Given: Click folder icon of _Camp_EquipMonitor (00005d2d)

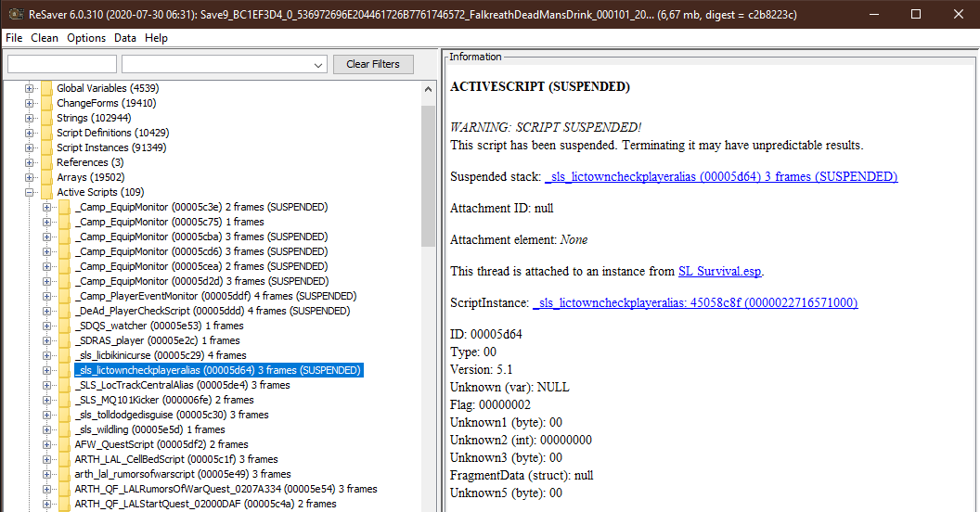Looking at the screenshot, I should [64, 282].
